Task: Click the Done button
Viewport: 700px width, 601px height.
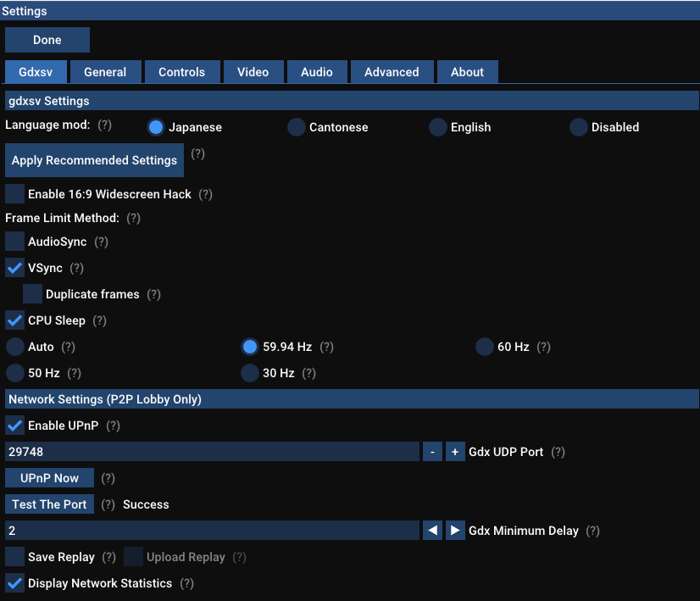Action: pos(47,40)
